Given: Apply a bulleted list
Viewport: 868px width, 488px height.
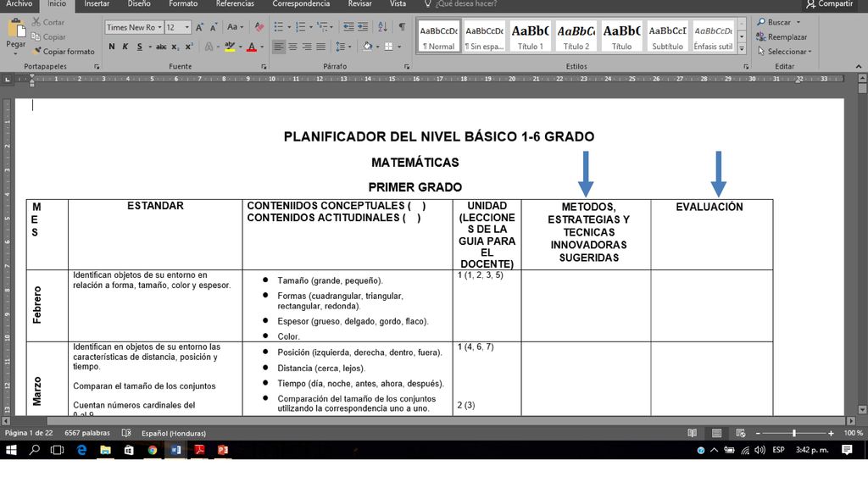Looking at the screenshot, I should 278,27.
